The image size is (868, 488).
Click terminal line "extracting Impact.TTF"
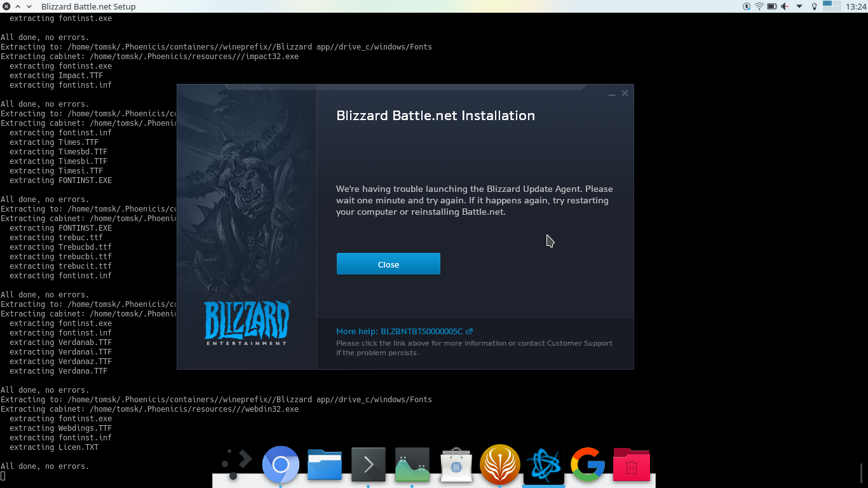pos(56,76)
